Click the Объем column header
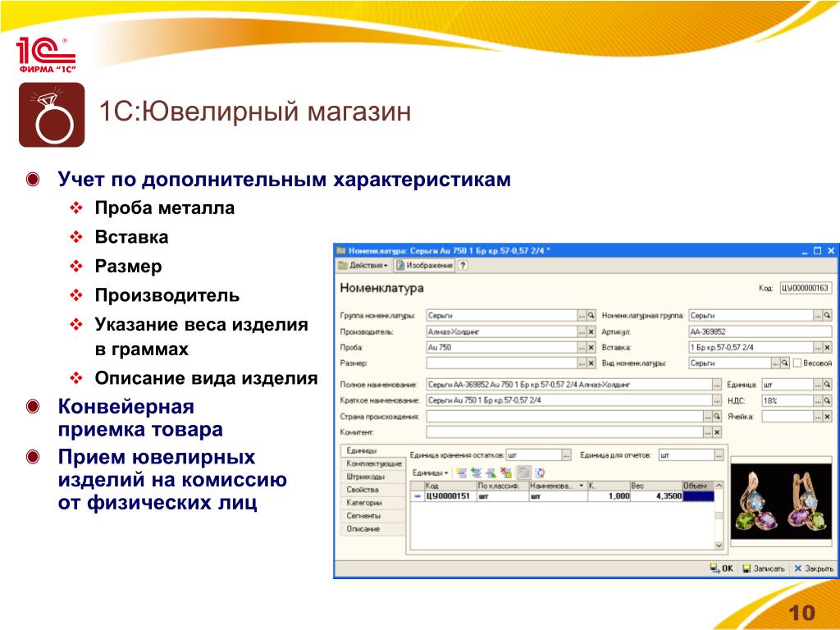The width and height of the screenshot is (840, 630). 698,486
